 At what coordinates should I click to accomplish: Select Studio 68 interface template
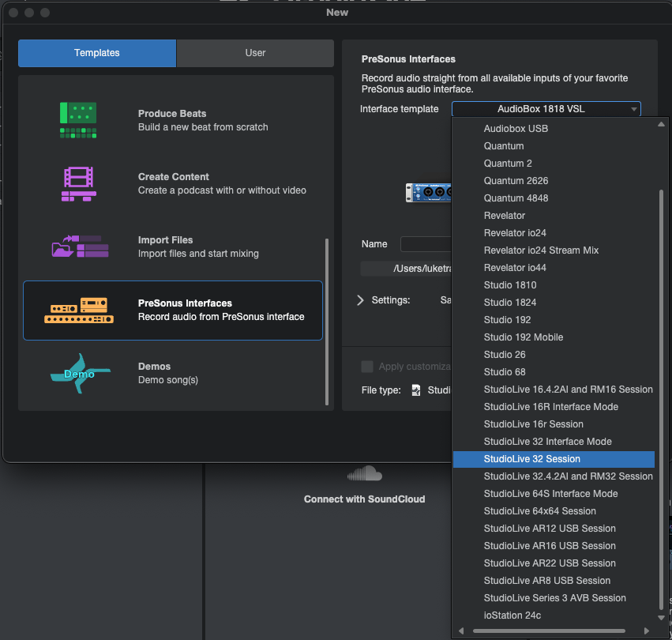tap(554, 372)
